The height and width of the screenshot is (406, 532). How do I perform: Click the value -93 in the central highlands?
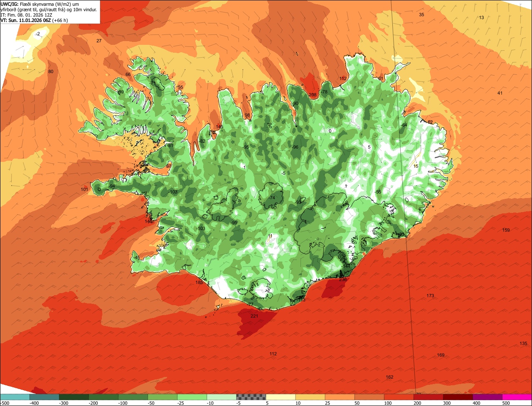coord(298,202)
